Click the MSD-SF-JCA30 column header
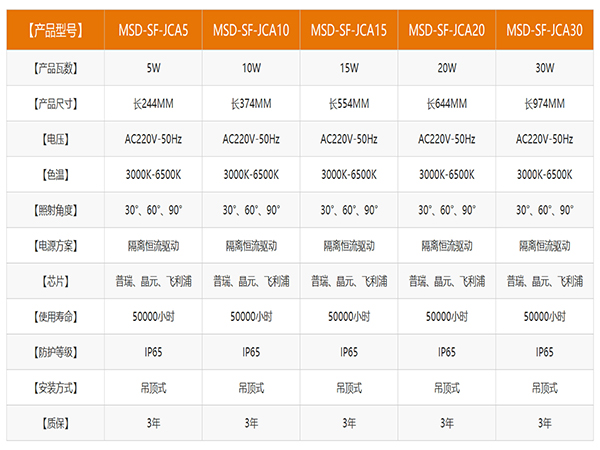The height and width of the screenshot is (450, 600). [545, 30]
